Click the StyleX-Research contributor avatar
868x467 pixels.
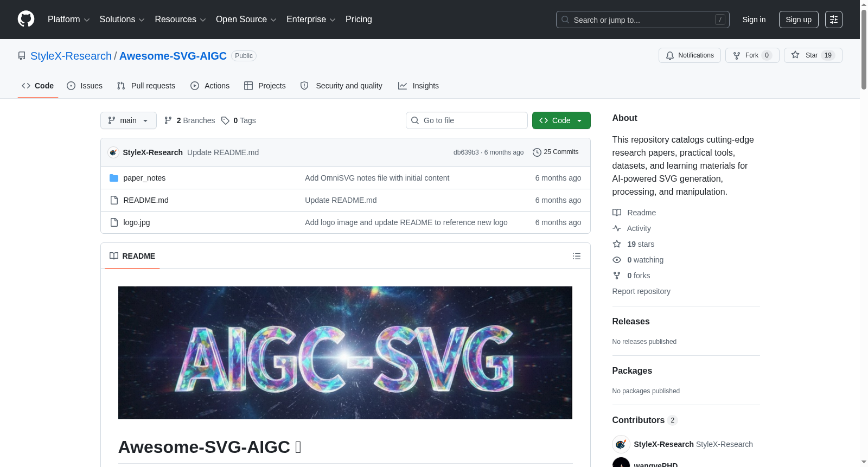tap(621, 444)
